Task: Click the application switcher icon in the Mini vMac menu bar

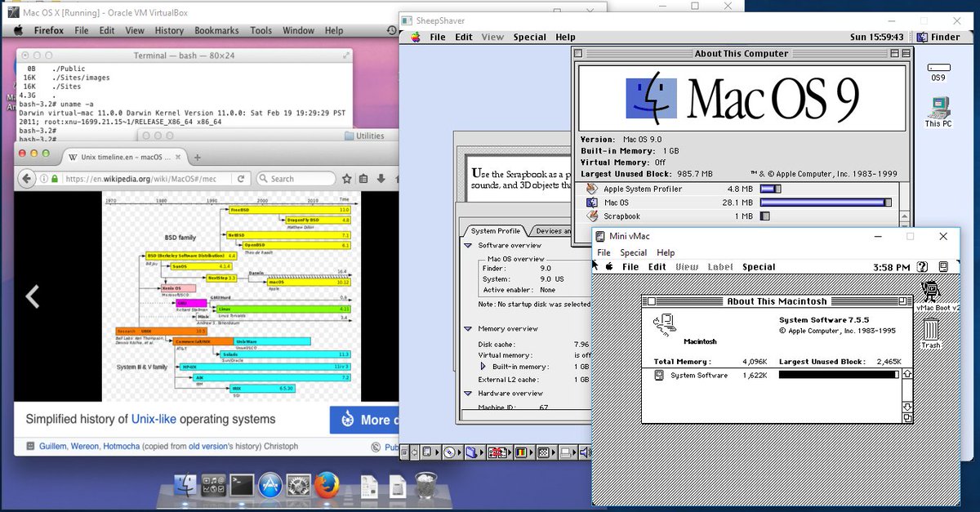Action: coord(943,267)
